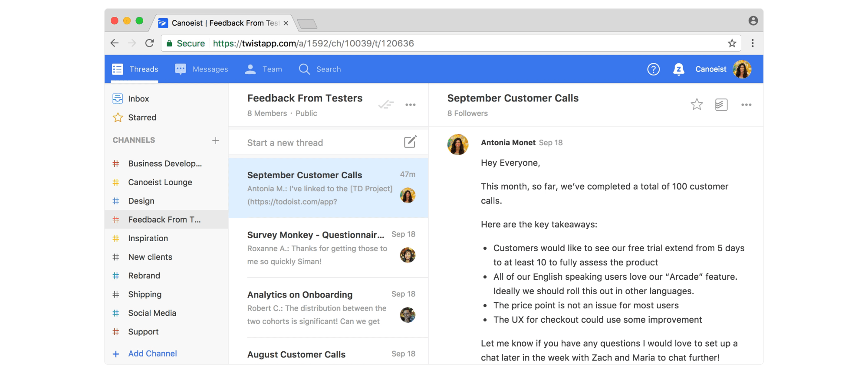Select the orange Canoeist Lounge channel hash

[x=116, y=183]
